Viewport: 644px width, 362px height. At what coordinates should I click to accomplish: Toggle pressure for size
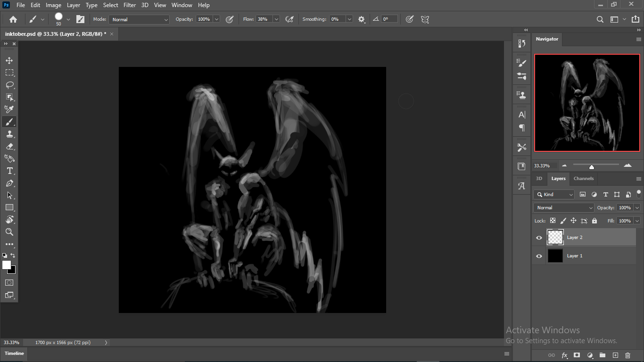click(x=410, y=19)
